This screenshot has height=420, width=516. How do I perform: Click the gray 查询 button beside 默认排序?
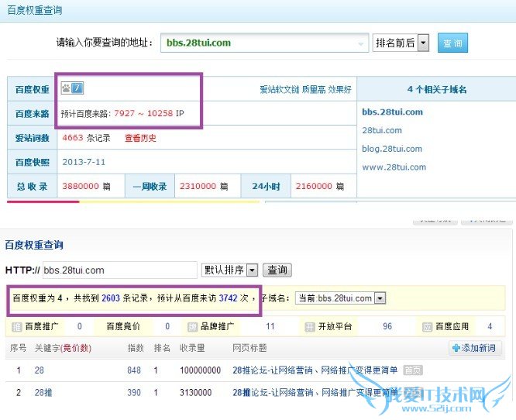(277, 270)
